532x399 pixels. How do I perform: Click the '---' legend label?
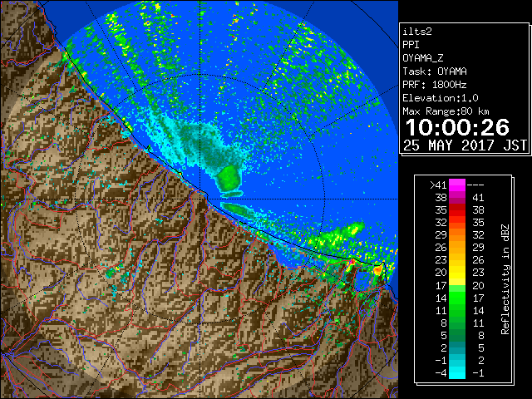pos(475,185)
